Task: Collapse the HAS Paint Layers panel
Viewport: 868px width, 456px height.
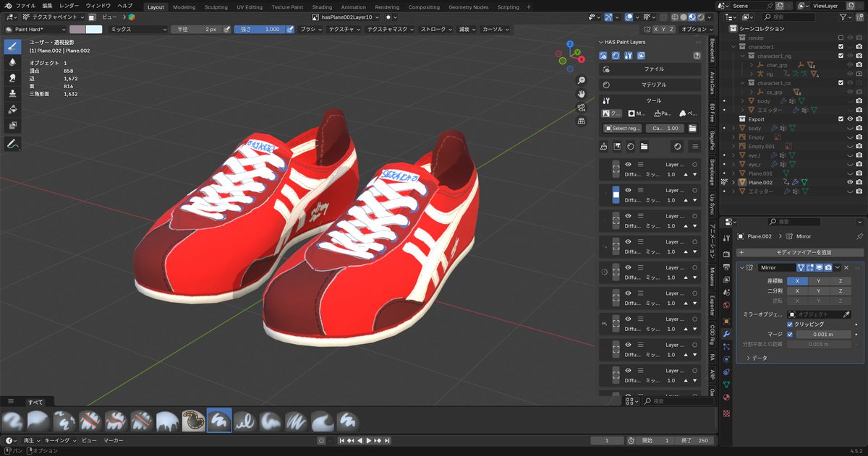Action: [601, 42]
